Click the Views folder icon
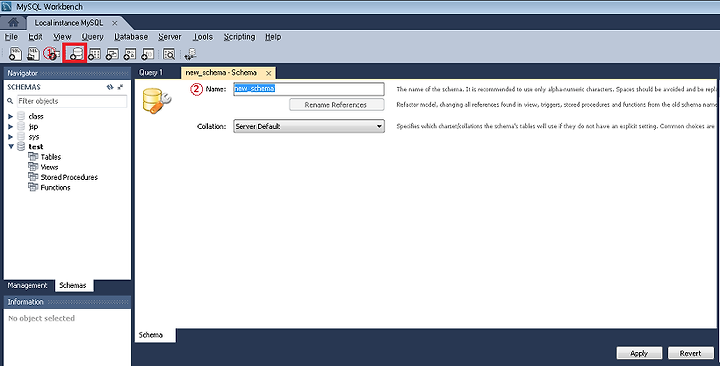This screenshot has height=366, width=720. coord(33,167)
